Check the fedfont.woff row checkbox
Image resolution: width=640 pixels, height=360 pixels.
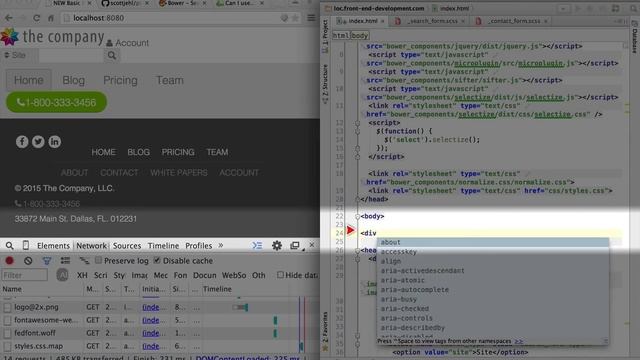point(7,333)
